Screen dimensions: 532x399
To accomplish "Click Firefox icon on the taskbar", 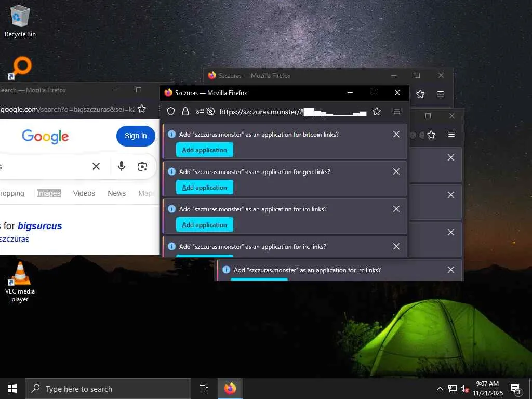I will click(230, 389).
